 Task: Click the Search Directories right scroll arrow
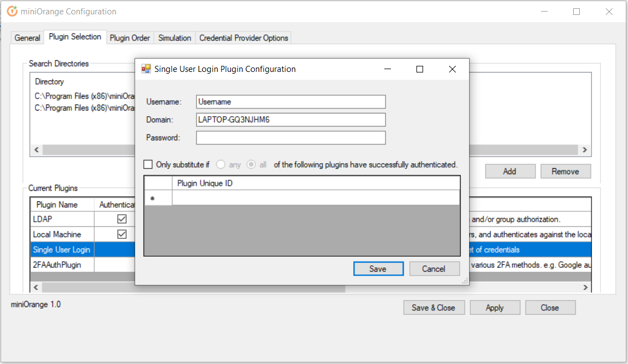(585, 149)
